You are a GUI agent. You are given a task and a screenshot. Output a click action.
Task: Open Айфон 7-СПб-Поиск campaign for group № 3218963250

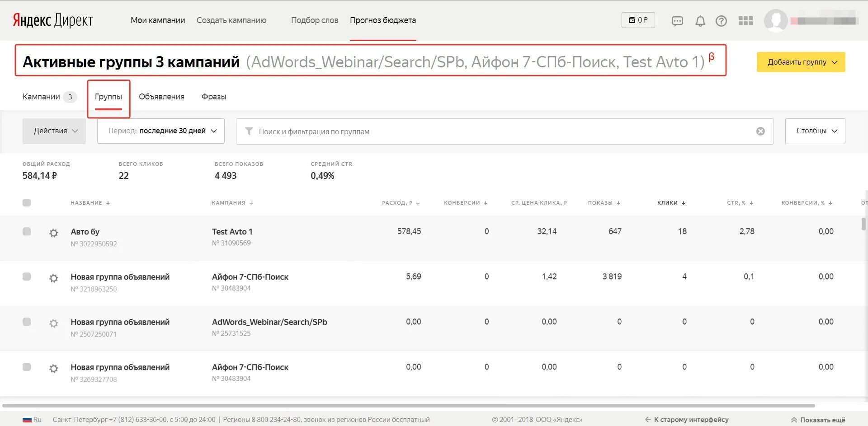click(250, 277)
